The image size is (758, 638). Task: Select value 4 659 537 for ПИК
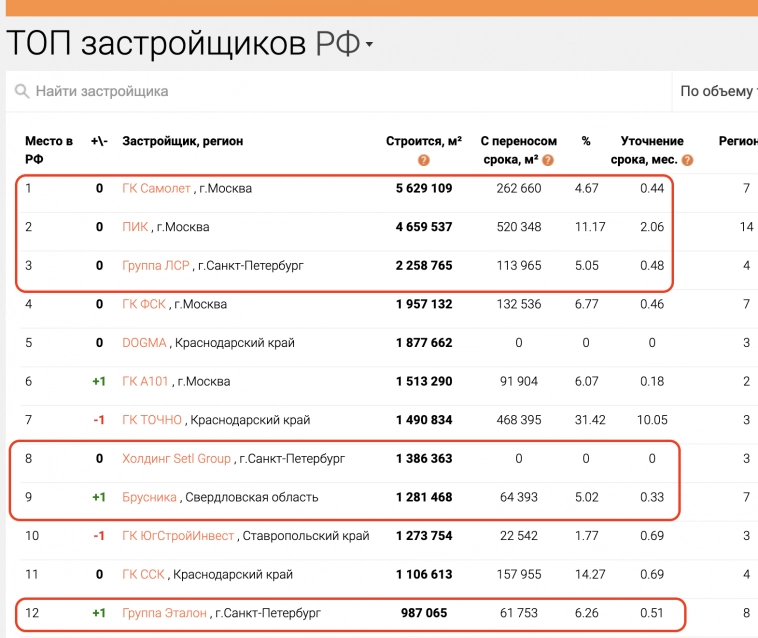click(x=424, y=227)
